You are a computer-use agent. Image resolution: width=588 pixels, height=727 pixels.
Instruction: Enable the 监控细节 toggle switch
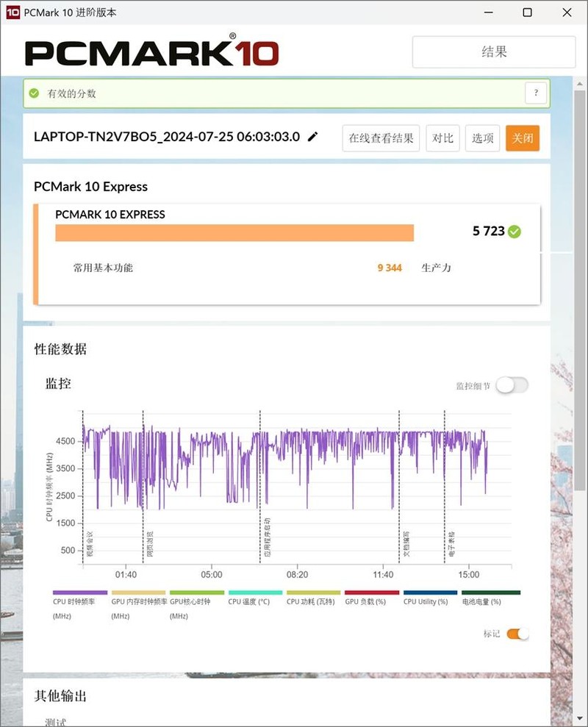click(x=512, y=385)
